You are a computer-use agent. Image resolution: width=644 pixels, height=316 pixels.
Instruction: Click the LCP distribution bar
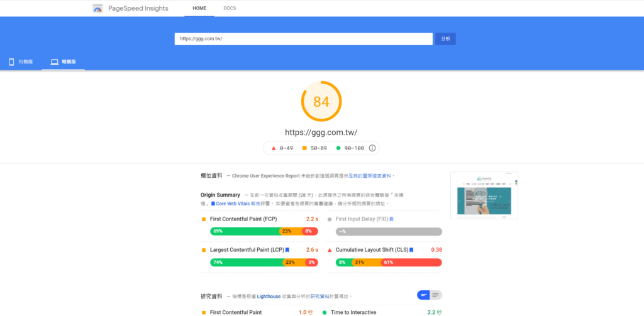pyautogui.click(x=264, y=262)
